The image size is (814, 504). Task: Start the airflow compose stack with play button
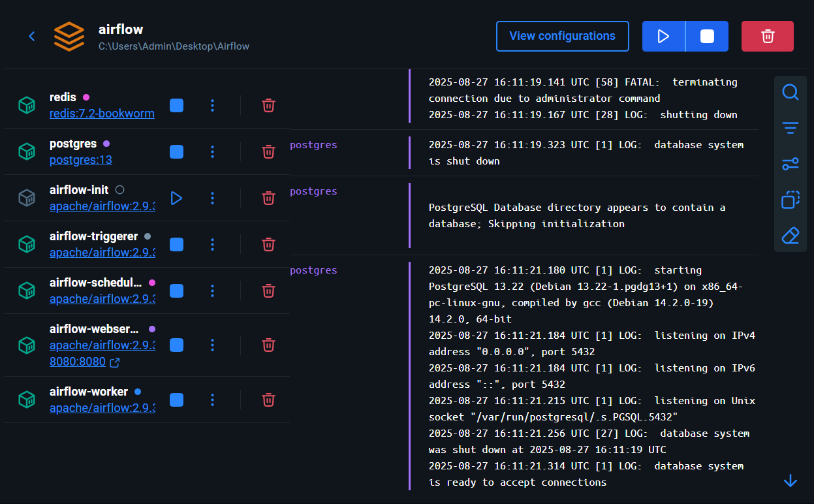[x=664, y=36]
